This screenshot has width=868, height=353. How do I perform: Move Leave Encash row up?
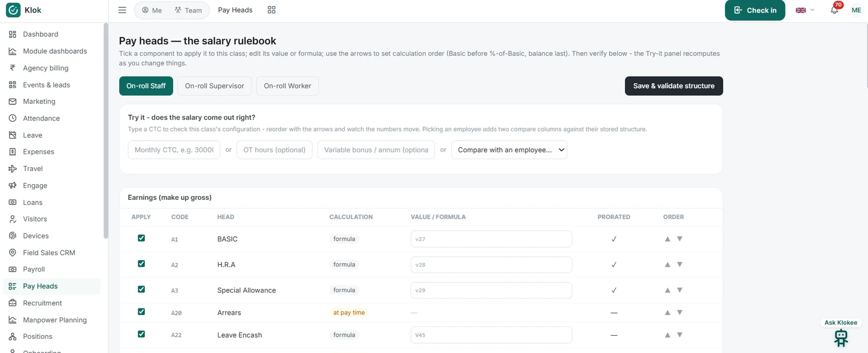click(x=667, y=335)
